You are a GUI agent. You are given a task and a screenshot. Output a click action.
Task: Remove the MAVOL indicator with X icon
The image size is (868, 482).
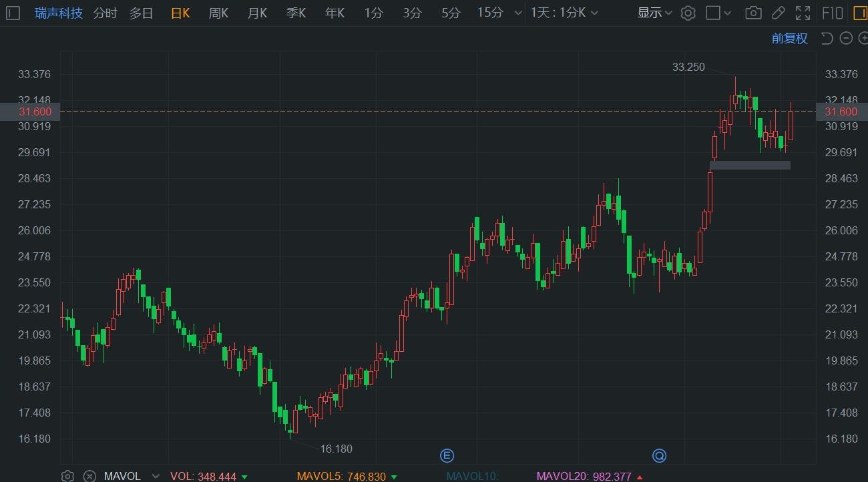89,476
